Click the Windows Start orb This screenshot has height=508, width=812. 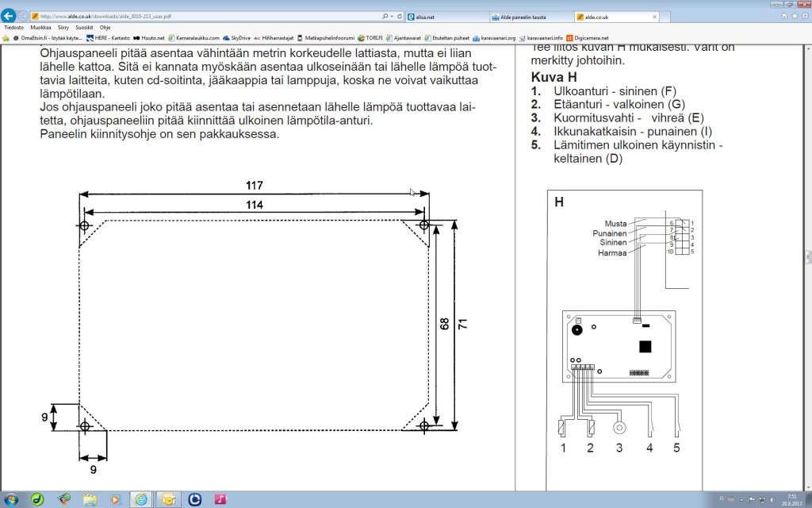pyautogui.click(x=11, y=498)
